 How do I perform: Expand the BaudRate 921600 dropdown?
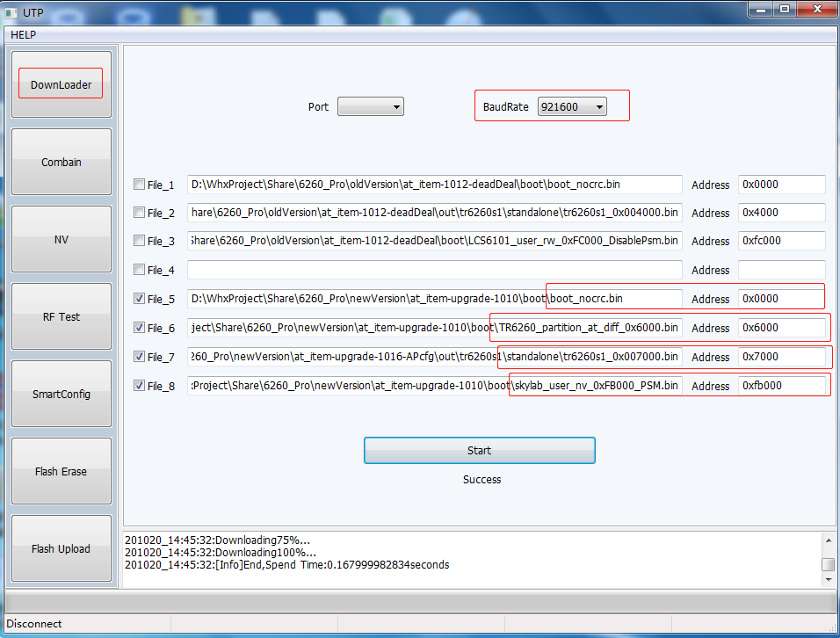572,106
